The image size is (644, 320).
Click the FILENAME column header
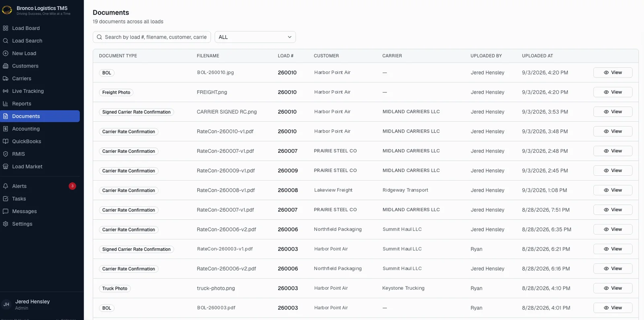click(x=208, y=56)
